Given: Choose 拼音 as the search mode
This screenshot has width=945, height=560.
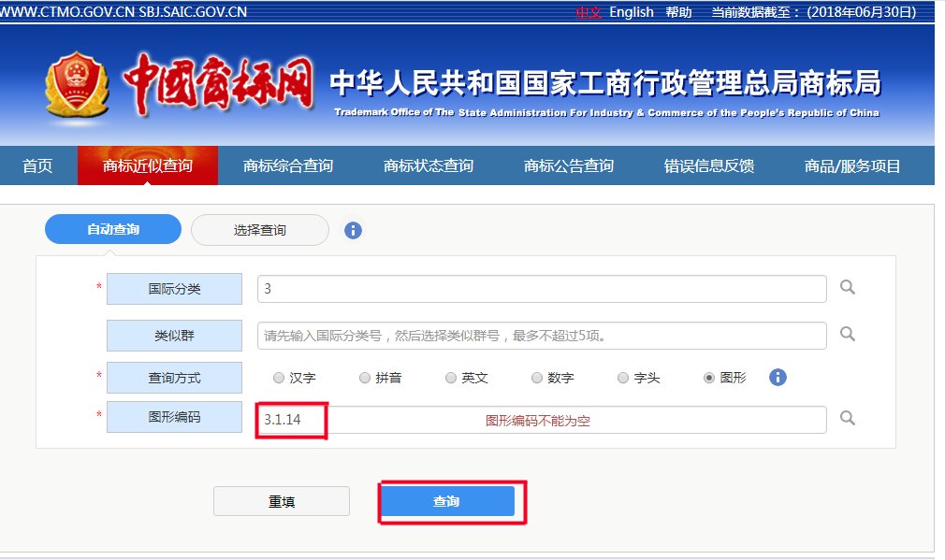Looking at the screenshot, I should pyautogui.click(x=364, y=378).
